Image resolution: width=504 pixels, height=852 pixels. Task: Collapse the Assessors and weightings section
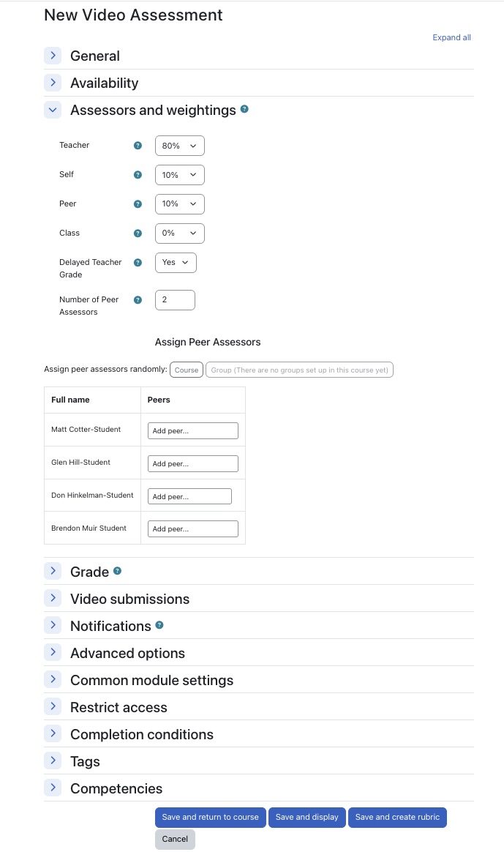pos(53,110)
